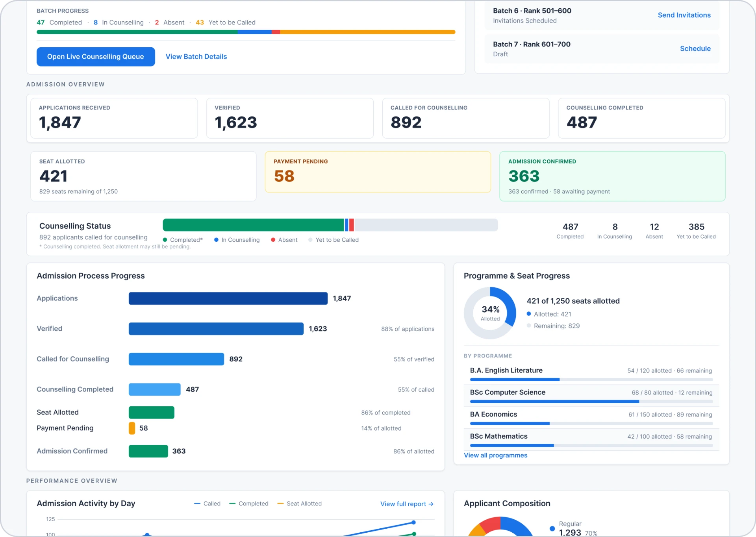Open the Payment Pending 58 card

pyautogui.click(x=378, y=172)
